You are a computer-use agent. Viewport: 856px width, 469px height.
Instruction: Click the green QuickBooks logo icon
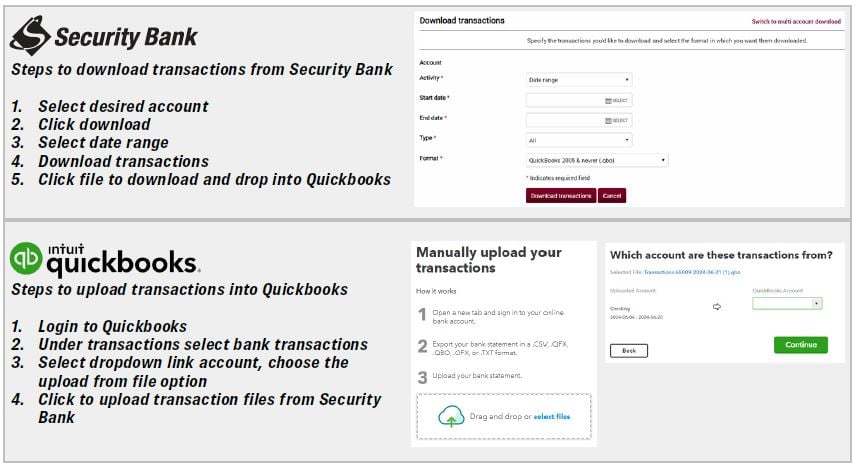(26, 258)
